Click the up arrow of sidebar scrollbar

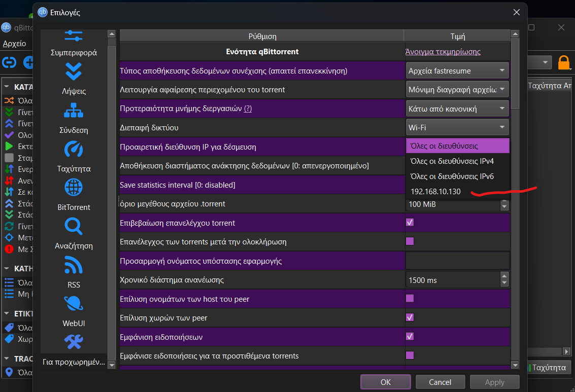click(112, 34)
